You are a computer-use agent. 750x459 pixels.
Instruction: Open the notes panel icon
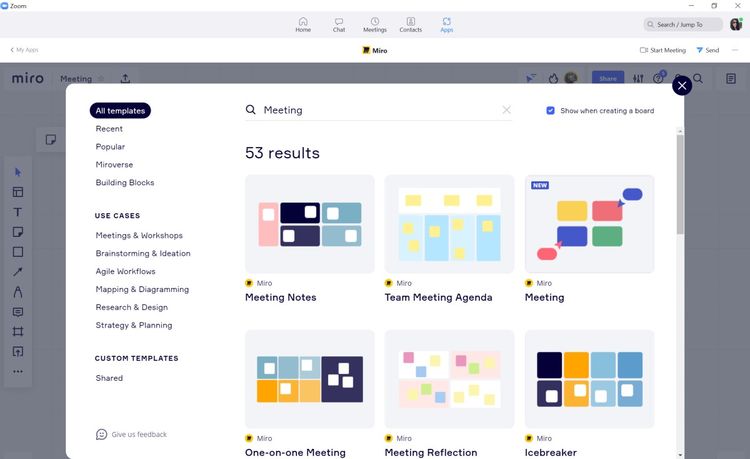coord(730,78)
